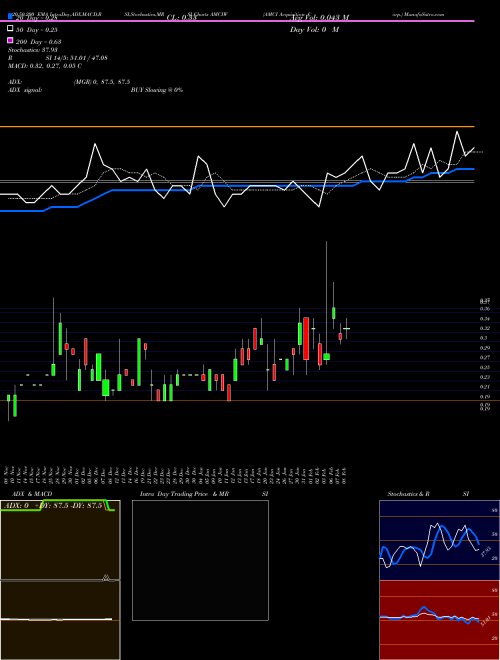Open the MunafaSutra.com link at top right
Screen dimensions: 500x660
click(x=418, y=14)
